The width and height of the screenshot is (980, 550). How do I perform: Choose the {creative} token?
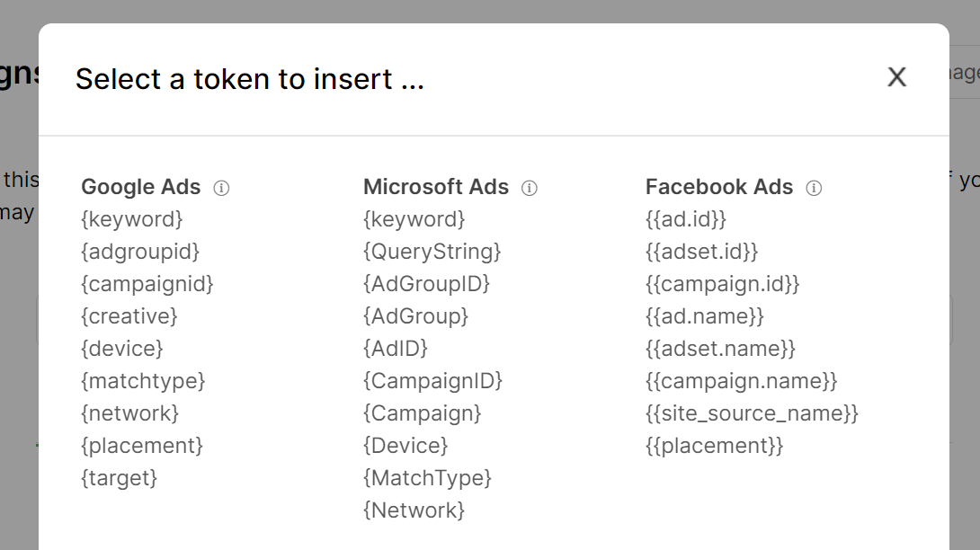click(129, 316)
